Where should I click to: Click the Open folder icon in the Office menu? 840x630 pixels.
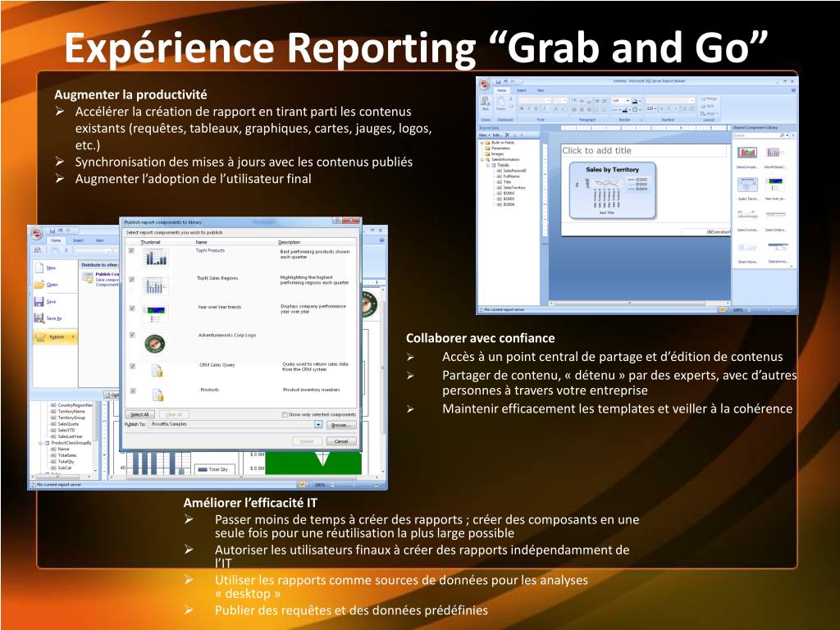coord(39,285)
